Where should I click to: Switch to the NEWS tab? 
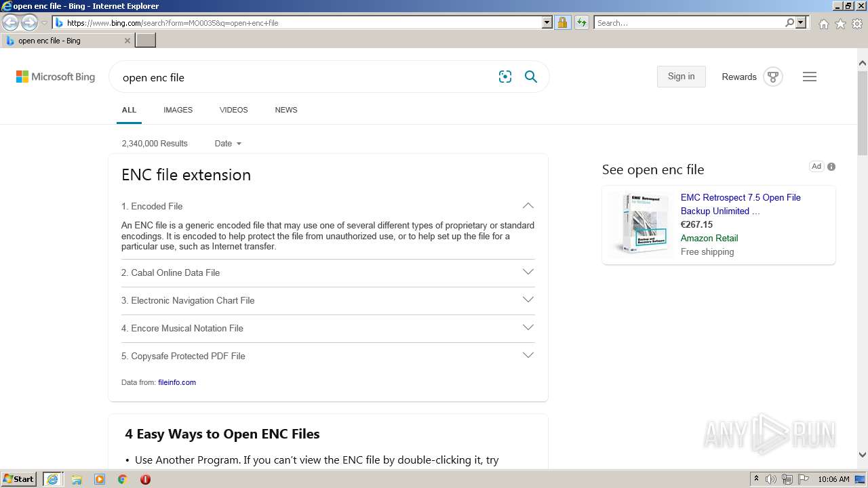[286, 110]
